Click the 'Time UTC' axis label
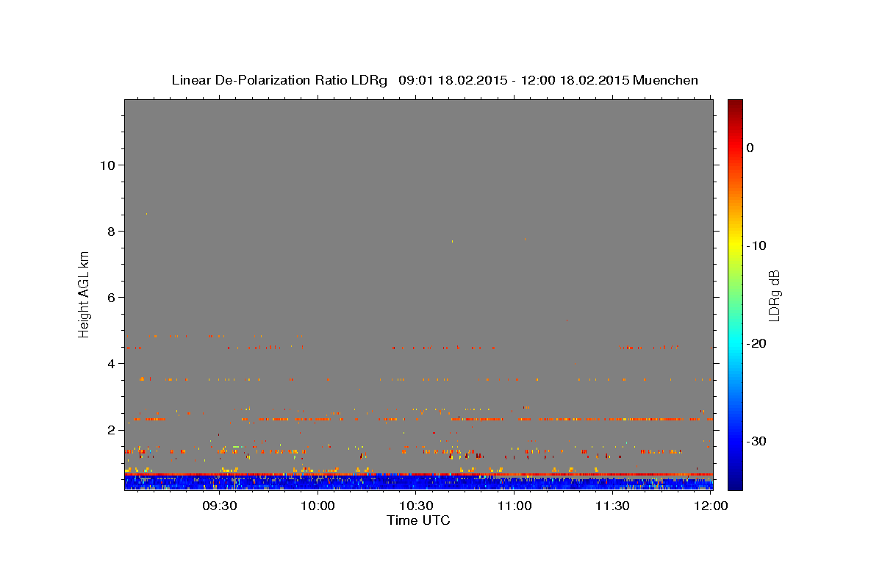The image size is (882, 588). click(x=418, y=520)
